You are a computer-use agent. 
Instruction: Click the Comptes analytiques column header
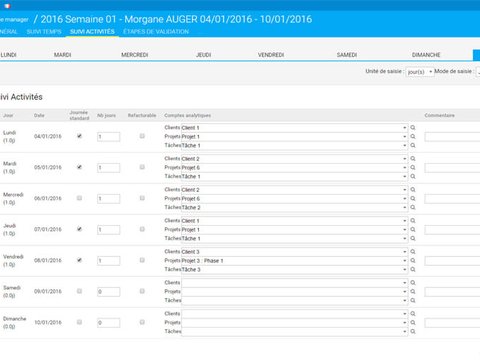tap(188, 115)
